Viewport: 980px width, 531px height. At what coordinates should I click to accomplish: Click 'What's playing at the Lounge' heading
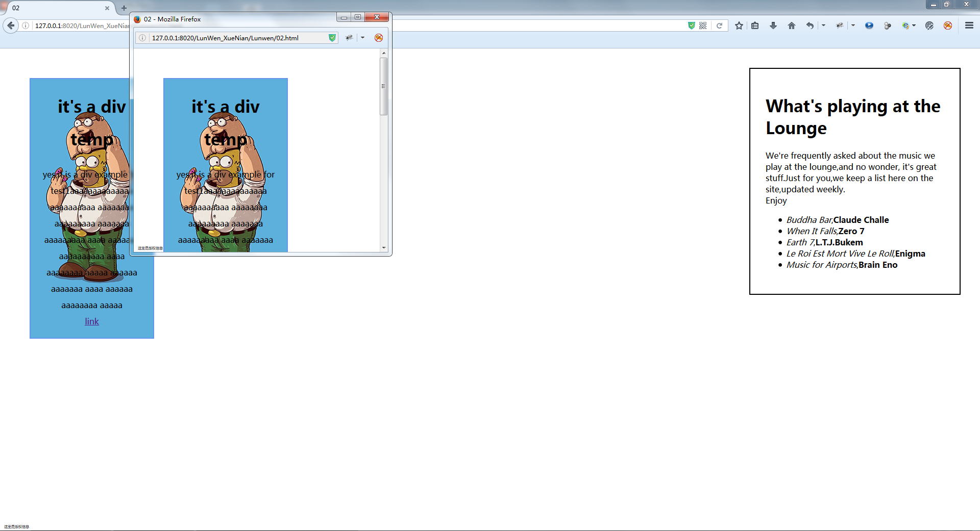(853, 117)
